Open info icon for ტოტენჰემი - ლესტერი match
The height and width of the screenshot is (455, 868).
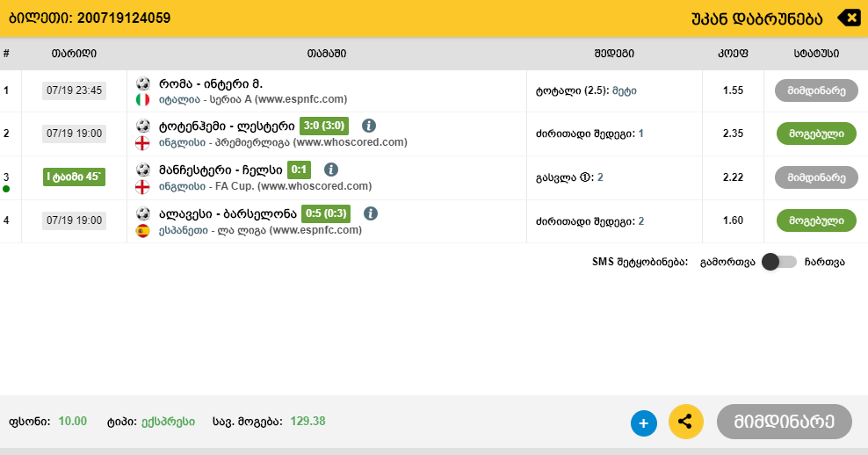tap(369, 126)
